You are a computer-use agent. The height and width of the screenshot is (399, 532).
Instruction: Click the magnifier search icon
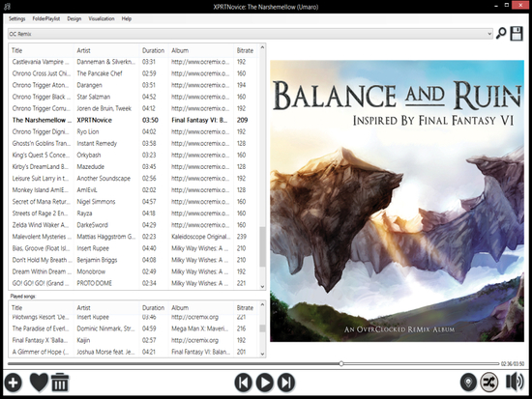(501, 33)
